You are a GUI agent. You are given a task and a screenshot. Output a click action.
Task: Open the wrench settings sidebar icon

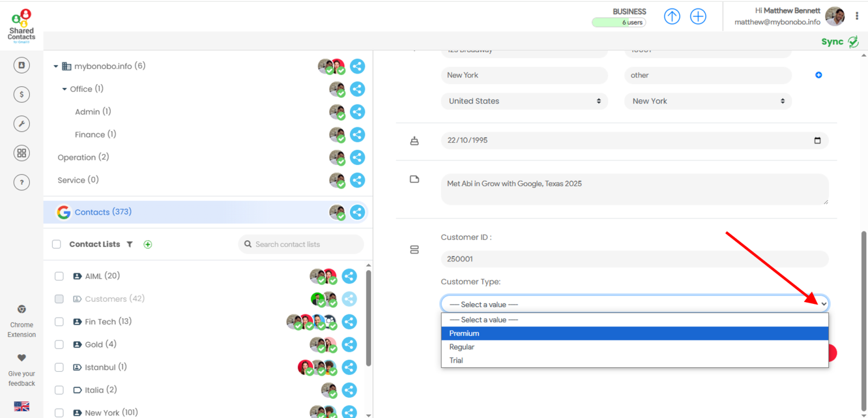coord(21,124)
